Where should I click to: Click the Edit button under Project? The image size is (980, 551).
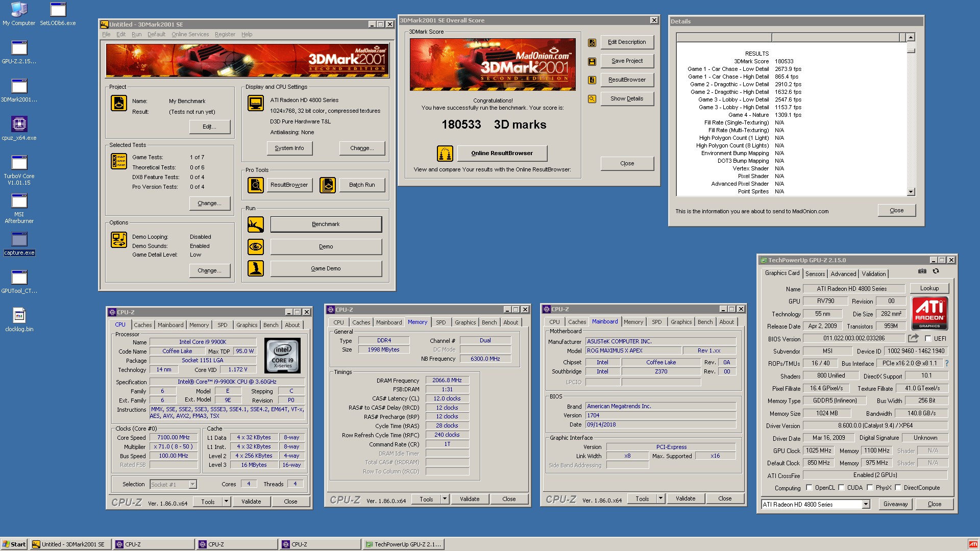(209, 127)
